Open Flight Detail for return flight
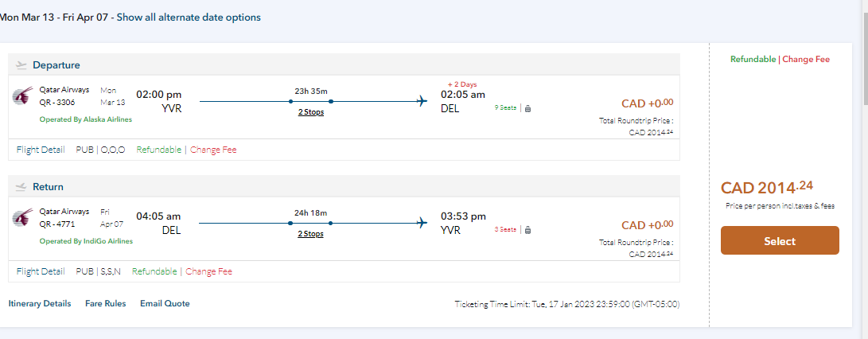 [x=41, y=271]
